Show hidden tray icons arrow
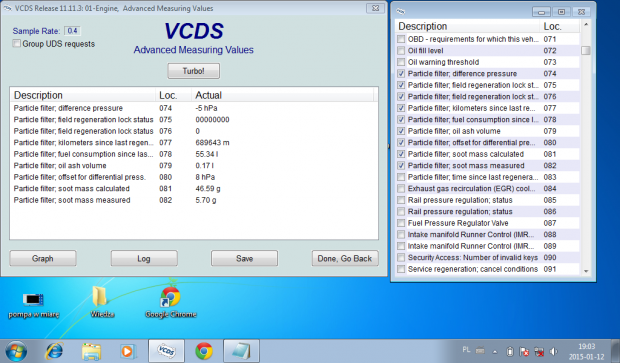Viewport: 620px width, 363px height. 495,351
